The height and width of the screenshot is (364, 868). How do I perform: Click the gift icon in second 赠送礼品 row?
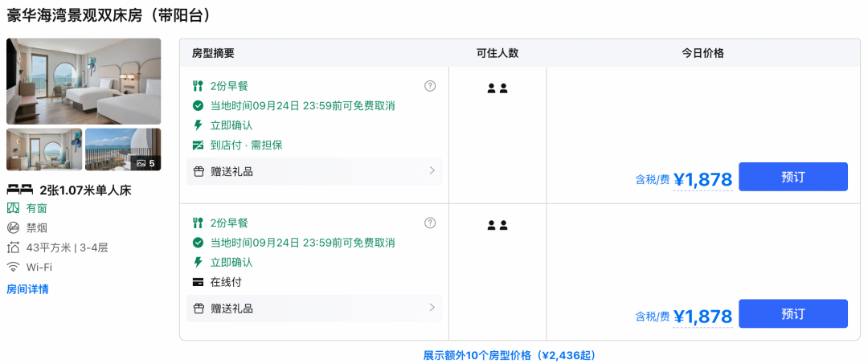(199, 309)
